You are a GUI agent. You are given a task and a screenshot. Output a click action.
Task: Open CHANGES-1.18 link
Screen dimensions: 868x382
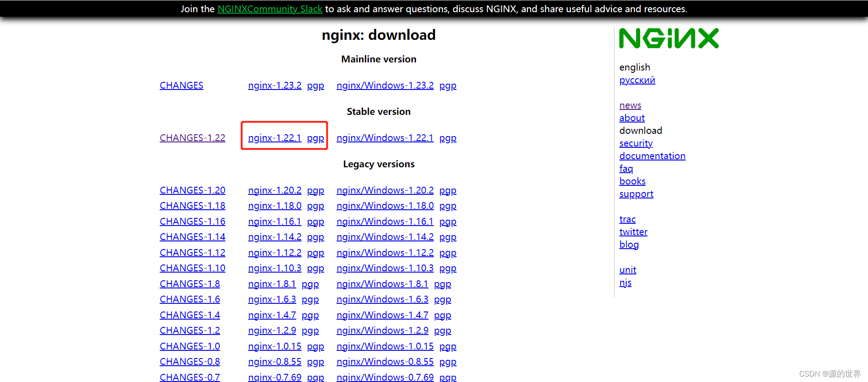point(193,206)
